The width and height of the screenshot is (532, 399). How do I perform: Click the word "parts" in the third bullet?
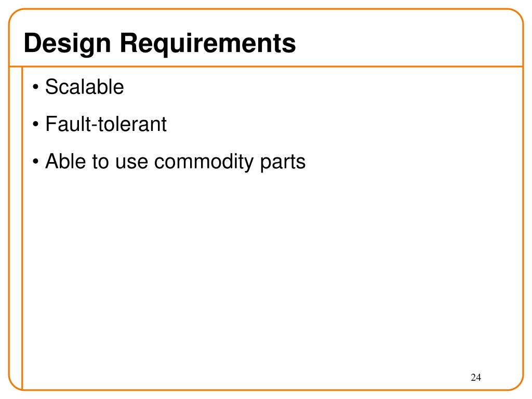tap(283, 162)
